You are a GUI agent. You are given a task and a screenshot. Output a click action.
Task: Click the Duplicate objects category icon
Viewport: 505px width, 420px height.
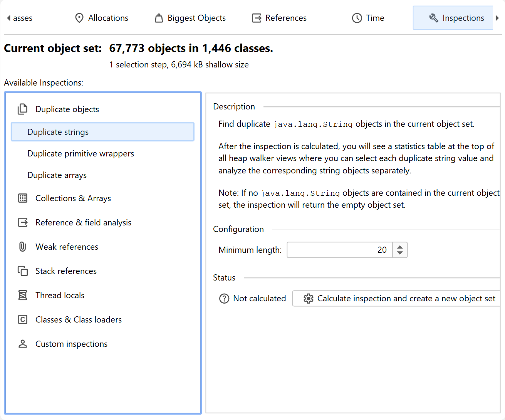23,109
